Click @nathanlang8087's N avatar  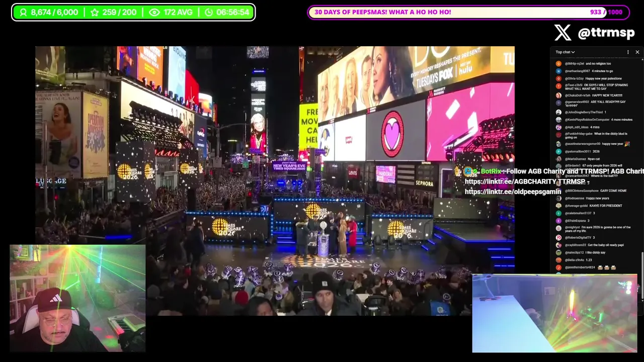[x=558, y=71]
